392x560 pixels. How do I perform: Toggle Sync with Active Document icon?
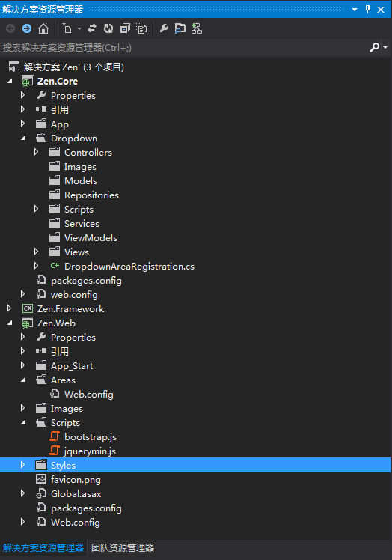[92, 28]
